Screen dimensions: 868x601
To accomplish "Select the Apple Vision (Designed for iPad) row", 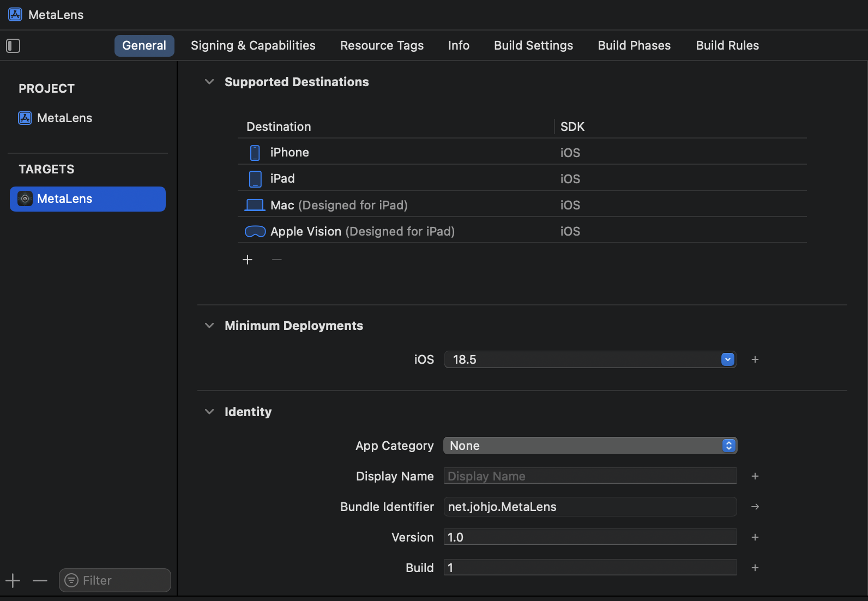I will (x=522, y=231).
